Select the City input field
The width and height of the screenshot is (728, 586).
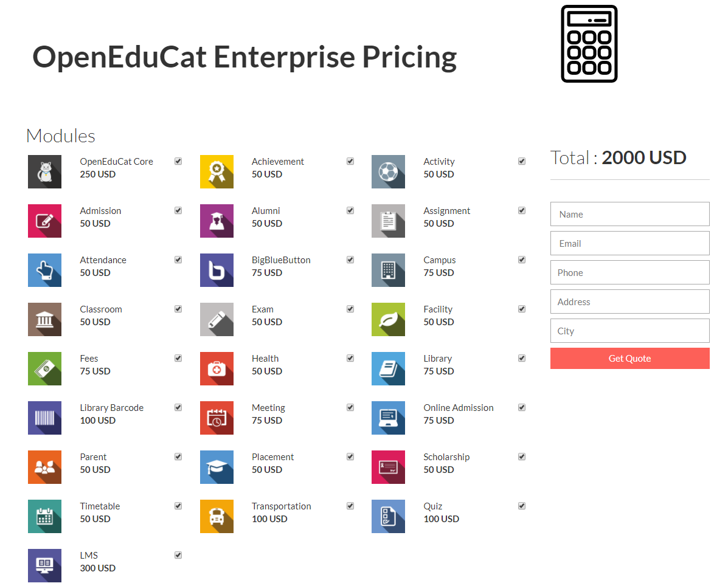(629, 331)
